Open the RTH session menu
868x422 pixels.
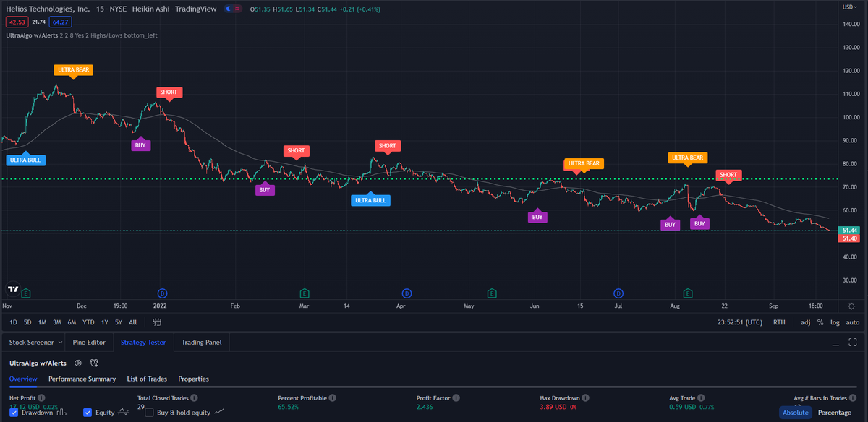coord(779,322)
